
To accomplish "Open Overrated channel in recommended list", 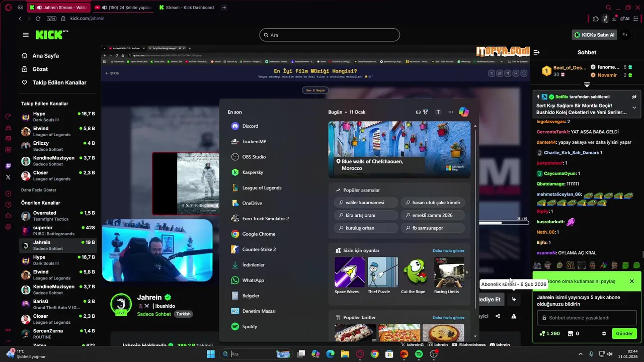I will 57,216.
